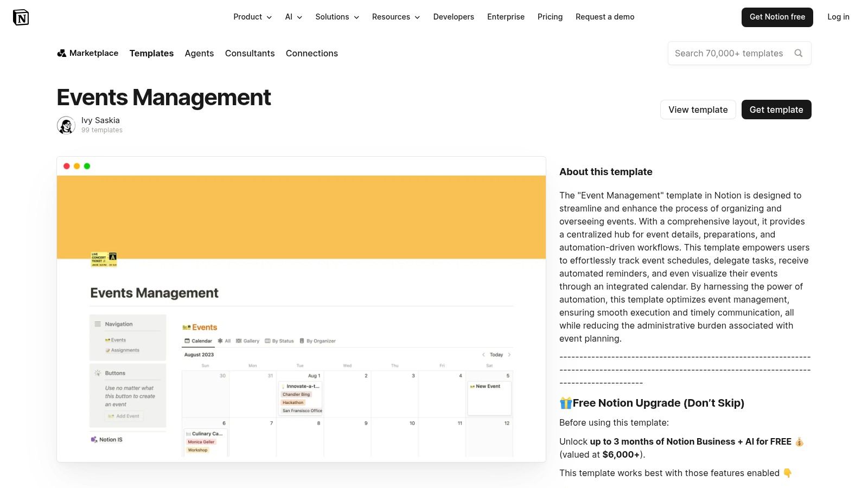Click the search magnifier icon
This screenshot has width=868, height=488.
pyautogui.click(x=798, y=53)
